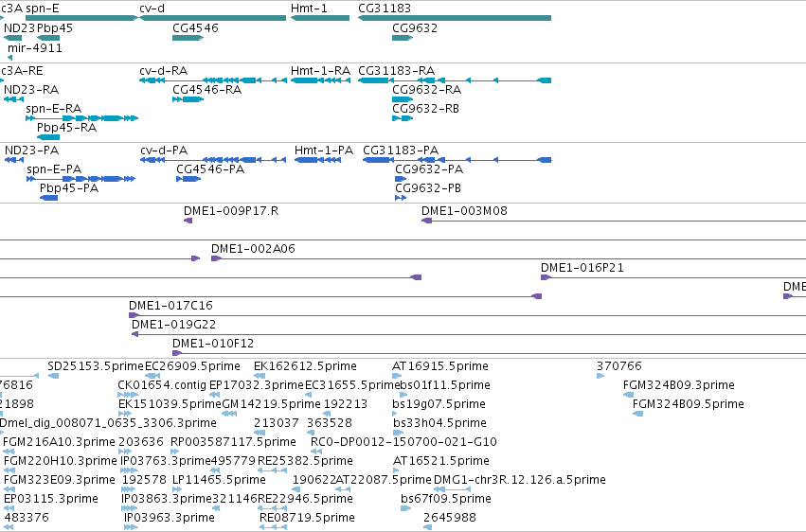This screenshot has height=532, width=806.
Task: Click the DME1-017C16 clone end marker
Action: click(134, 316)
